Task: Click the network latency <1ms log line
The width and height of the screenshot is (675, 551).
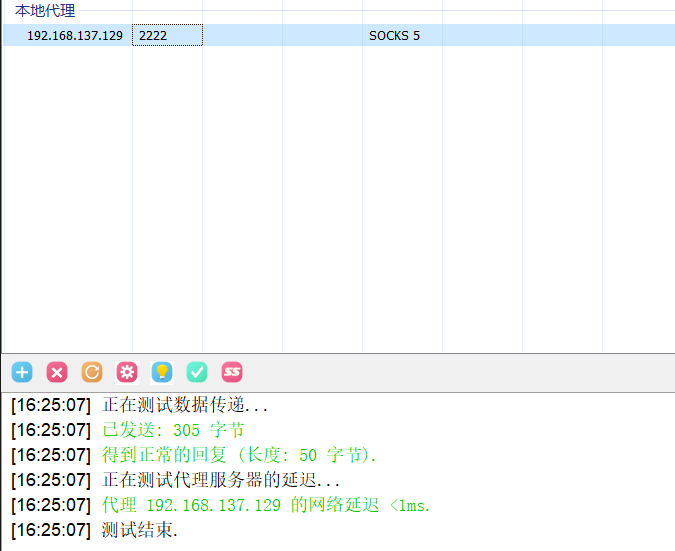Action: point(266,505)
